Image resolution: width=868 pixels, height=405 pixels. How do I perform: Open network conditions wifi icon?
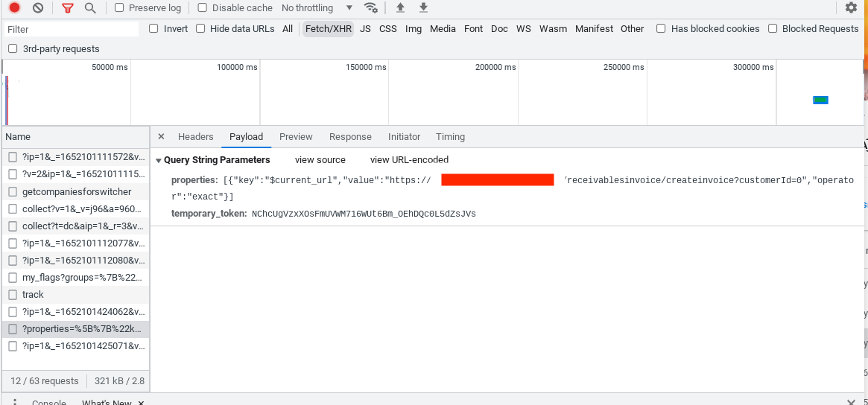pos(370,7)
